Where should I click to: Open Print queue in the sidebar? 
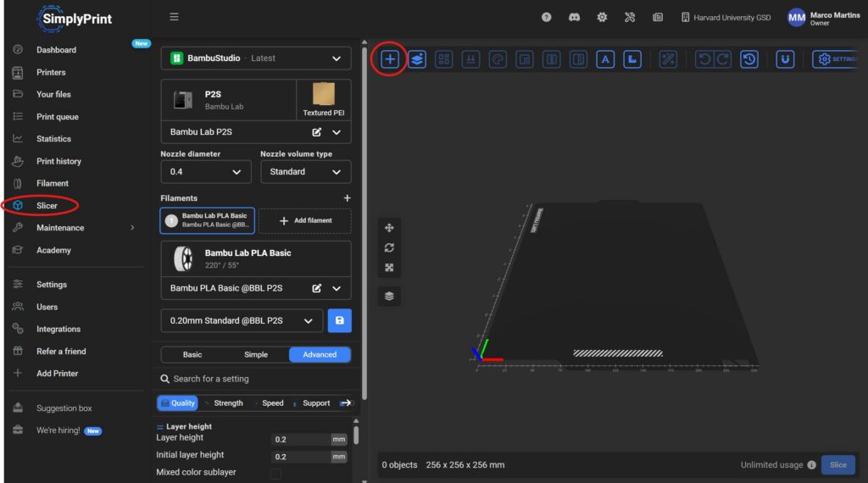[58, 117]
